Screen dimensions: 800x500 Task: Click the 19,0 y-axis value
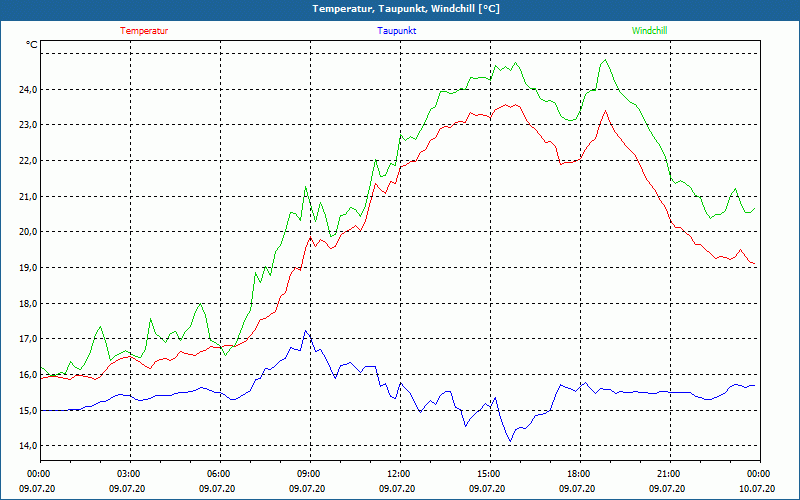[x=29, y=267]
